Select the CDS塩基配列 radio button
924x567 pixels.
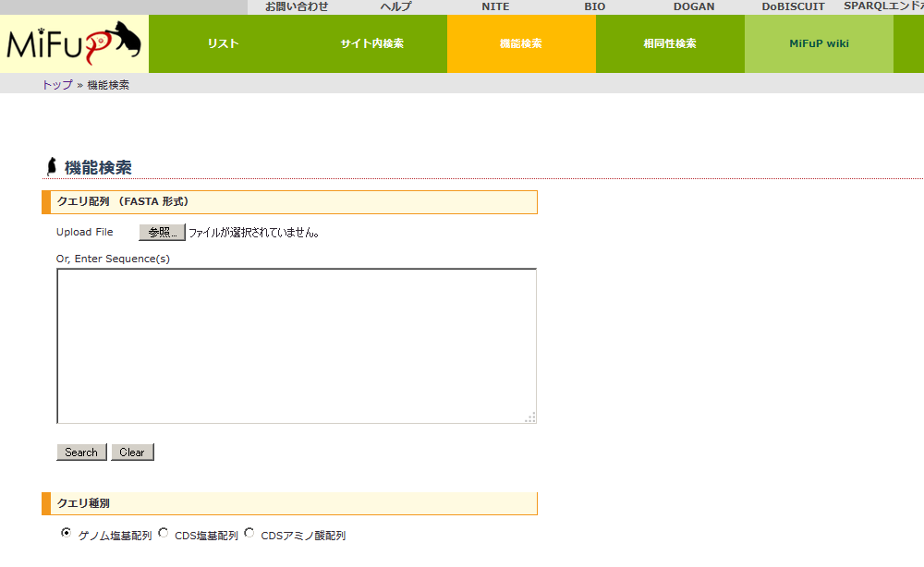point(164,533)
